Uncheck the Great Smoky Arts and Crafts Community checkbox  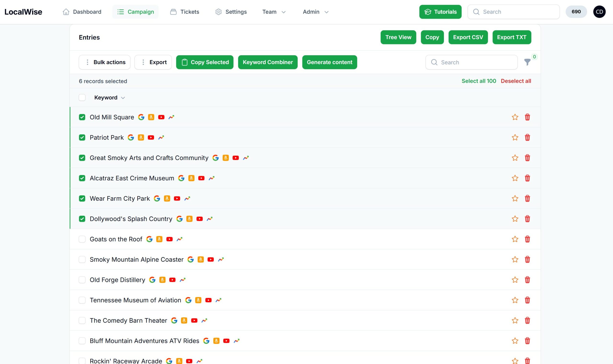tap(82, 158)
